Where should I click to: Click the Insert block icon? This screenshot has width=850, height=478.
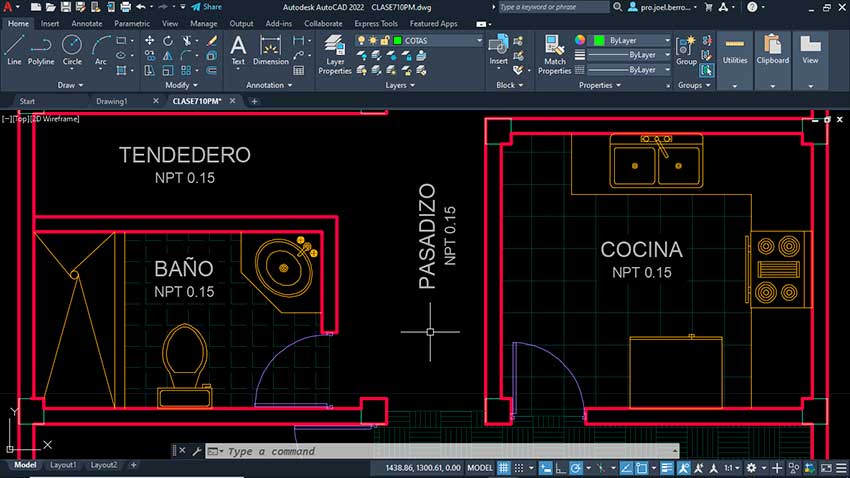click(x=498, y=48)
